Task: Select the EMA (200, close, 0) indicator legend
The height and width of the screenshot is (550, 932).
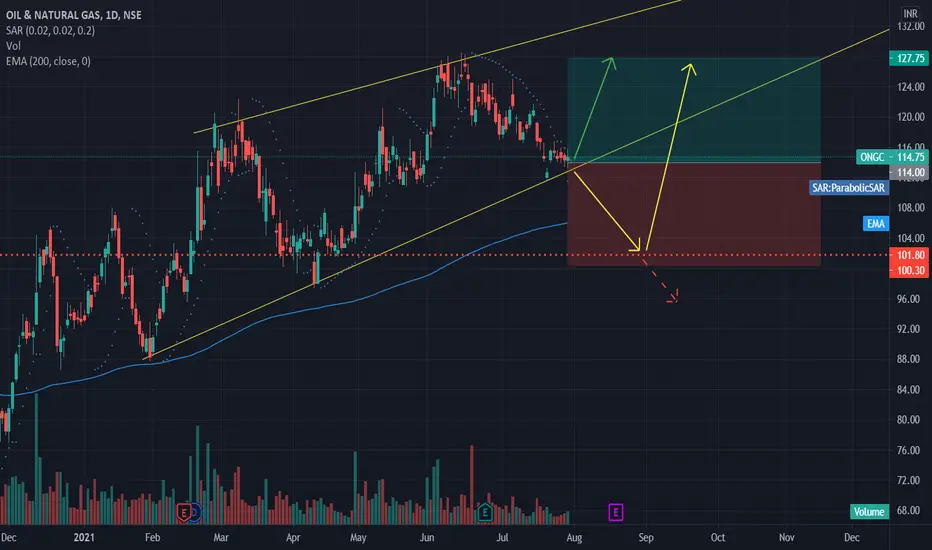Action: [48, 61]
